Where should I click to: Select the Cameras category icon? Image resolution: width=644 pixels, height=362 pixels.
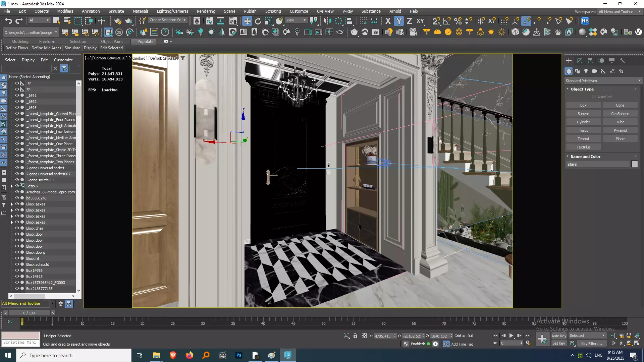pyautogui.click(x=595, y=71)
